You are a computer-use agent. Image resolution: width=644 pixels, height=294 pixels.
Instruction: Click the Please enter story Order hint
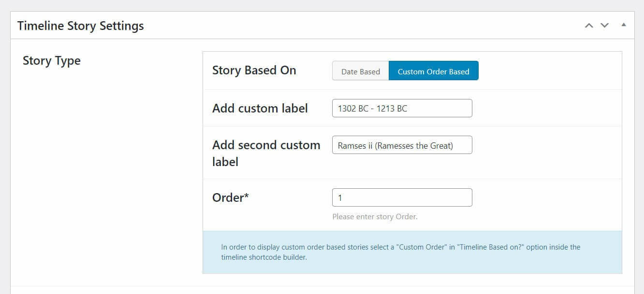[374, 216]
